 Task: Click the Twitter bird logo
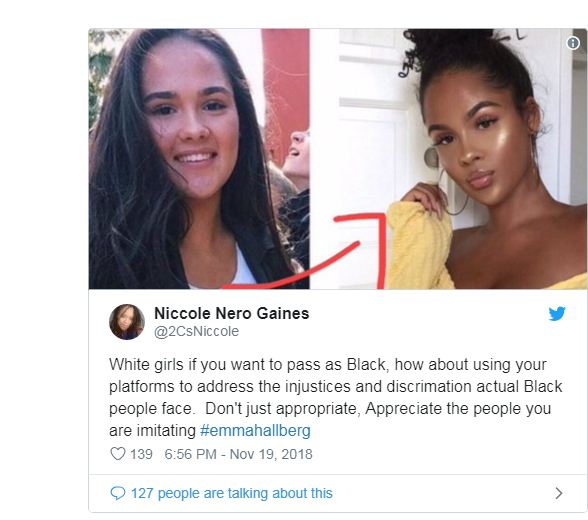(557, 314)
